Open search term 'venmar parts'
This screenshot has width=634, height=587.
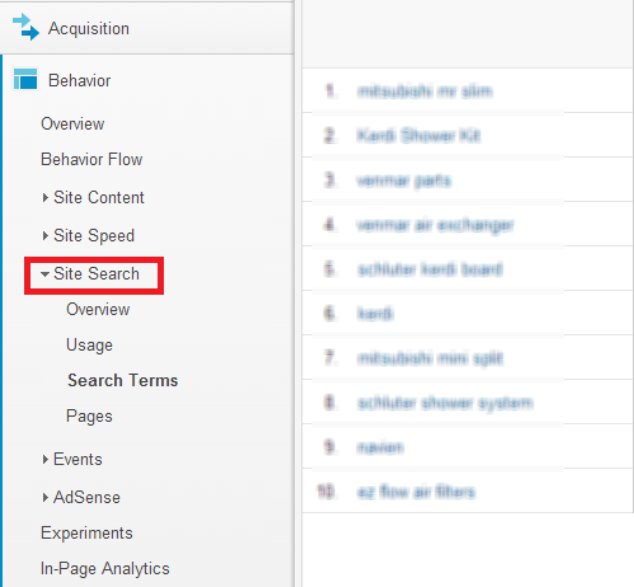(404, 180)
